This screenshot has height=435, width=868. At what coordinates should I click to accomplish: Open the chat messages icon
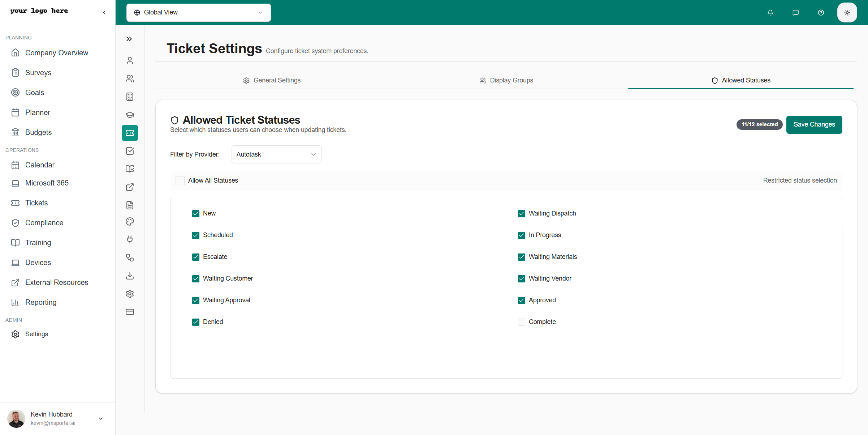(795, 13)
